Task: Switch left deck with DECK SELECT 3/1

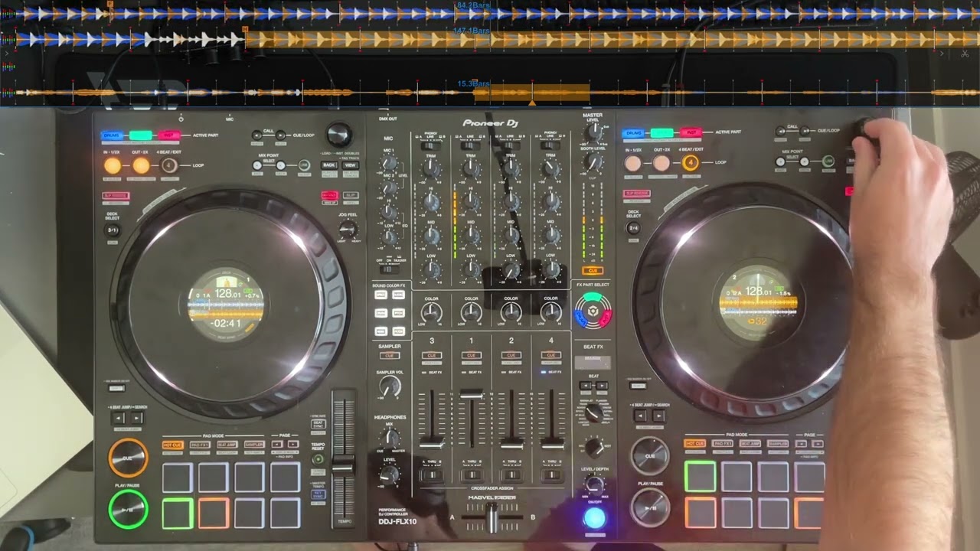Action: (113, 230)
